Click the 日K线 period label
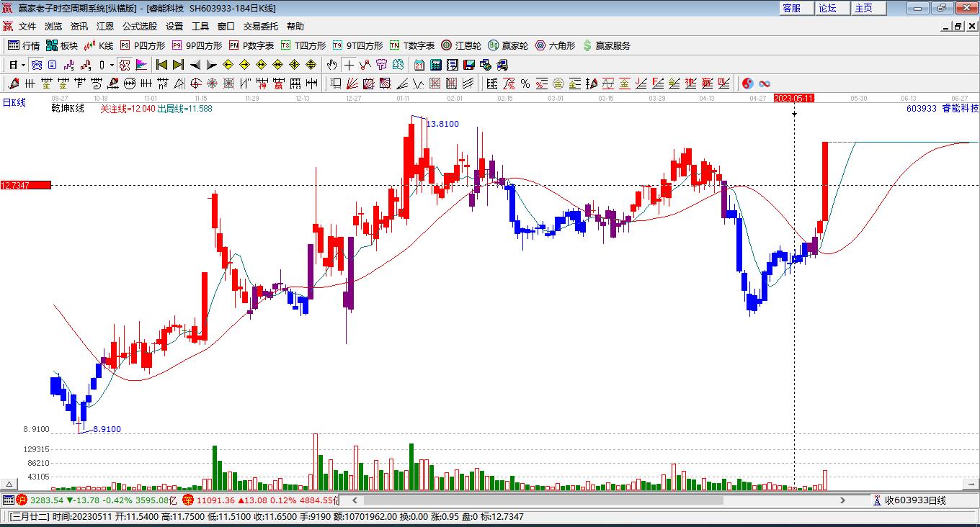Image resolution: width=980 pixels, height=527 pixels. pyautogui.click(x=14, y=103)
